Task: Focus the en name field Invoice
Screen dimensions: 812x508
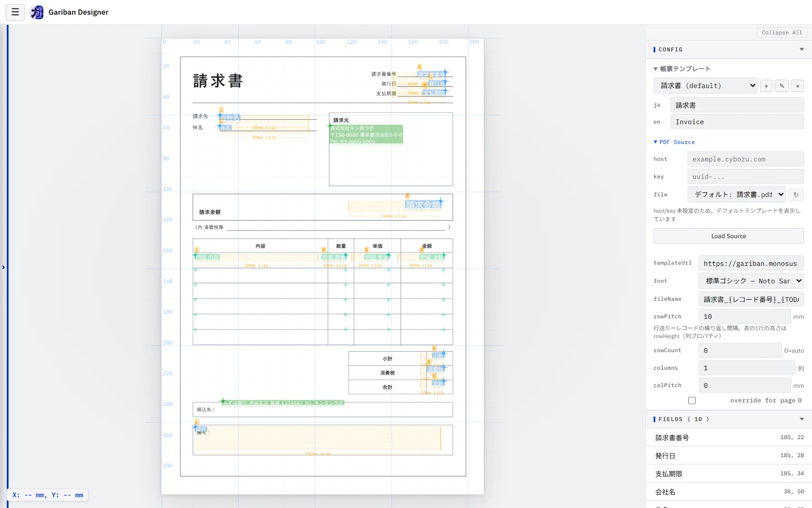Action: point(737,122)
